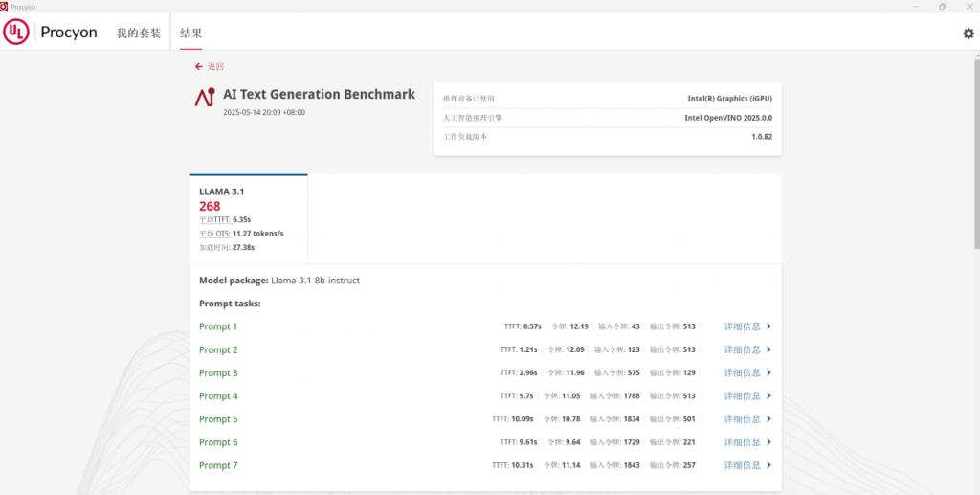Open Prompt 6 task link
Image resolution: width=980 pixels, height=495 pixels.
click(218, 442)
